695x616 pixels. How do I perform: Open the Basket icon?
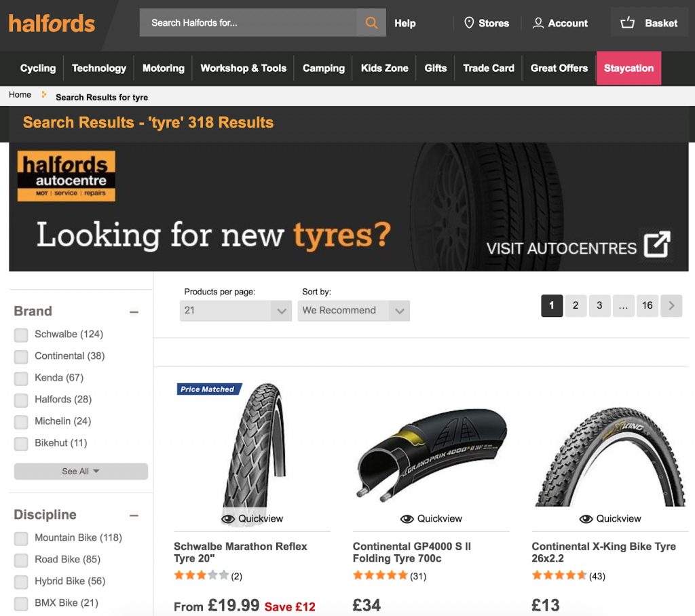click(627, 22)
